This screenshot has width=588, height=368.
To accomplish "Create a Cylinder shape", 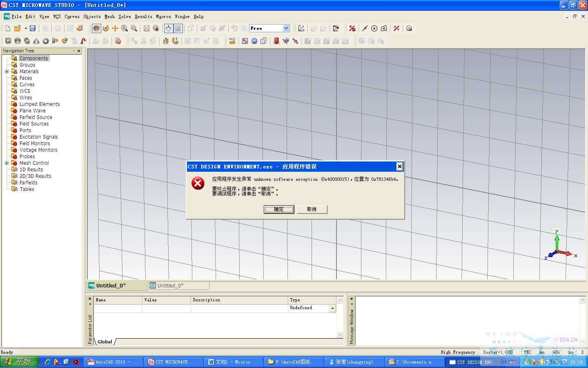I will (27, 41).
